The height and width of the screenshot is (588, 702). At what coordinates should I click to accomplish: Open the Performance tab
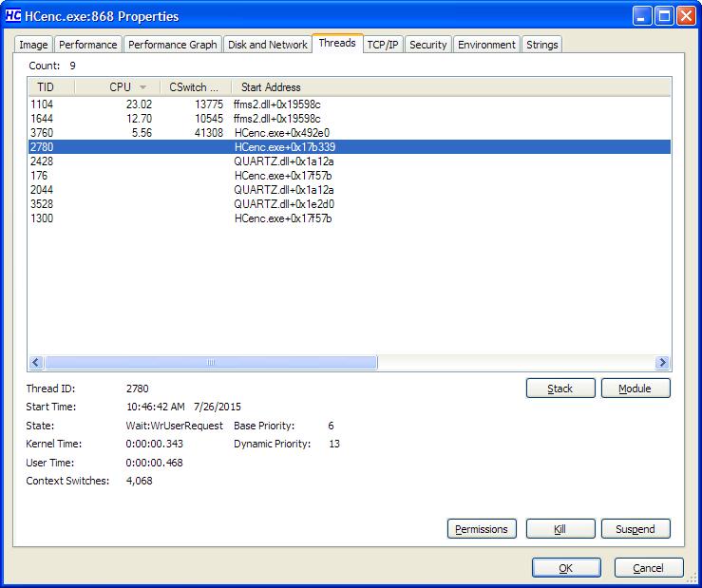[87, 45]
